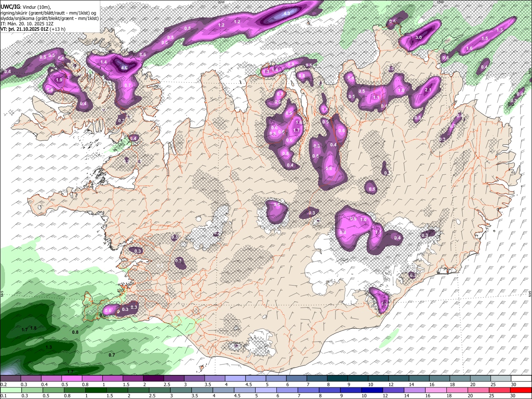Click the '0.2' label in the upper legend

[x=3, y=384]
